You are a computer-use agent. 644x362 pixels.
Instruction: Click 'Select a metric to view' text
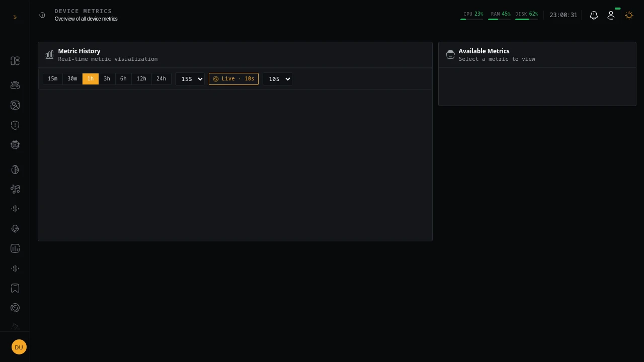point(497,59)
